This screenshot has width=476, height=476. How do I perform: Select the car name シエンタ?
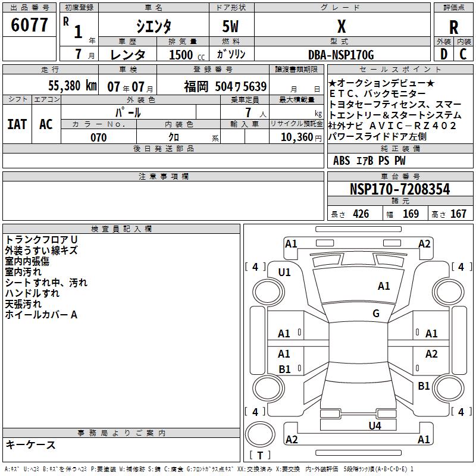tap(154, 26)
